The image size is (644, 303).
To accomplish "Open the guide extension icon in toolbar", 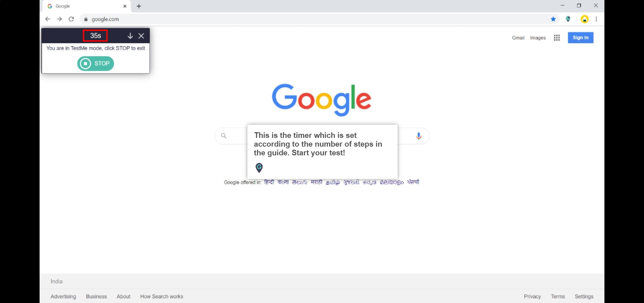I will pos(568,19).
